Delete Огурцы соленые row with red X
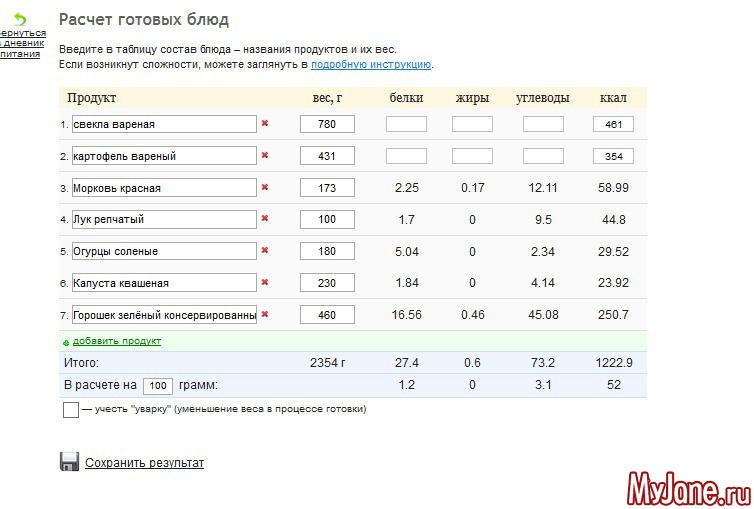 tap(265, 251)
